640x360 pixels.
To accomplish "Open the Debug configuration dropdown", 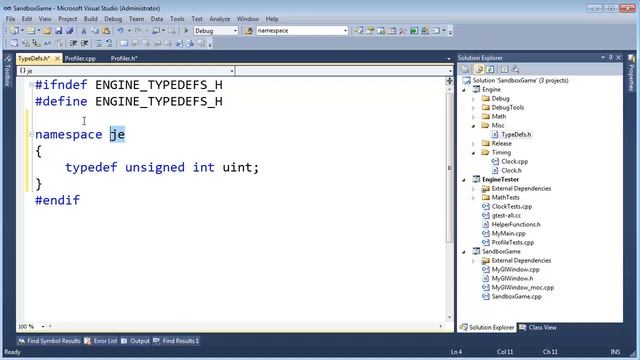I will [235, 31].
